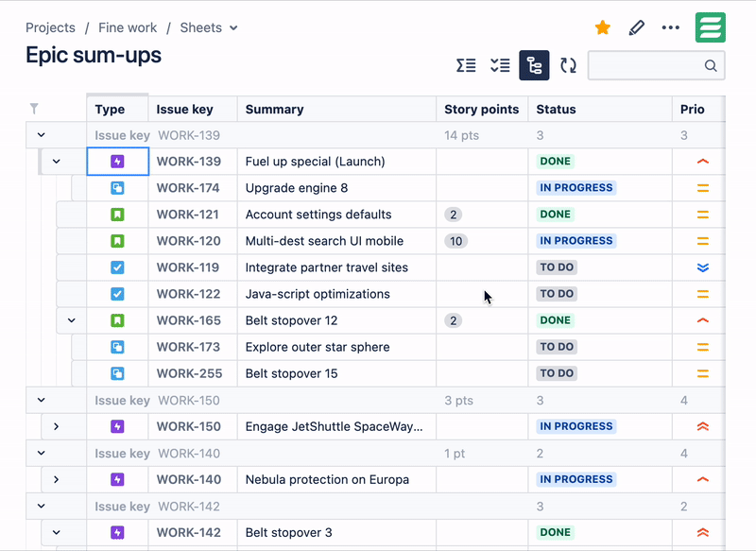Click '14 pts' group total

click(461, 135)
